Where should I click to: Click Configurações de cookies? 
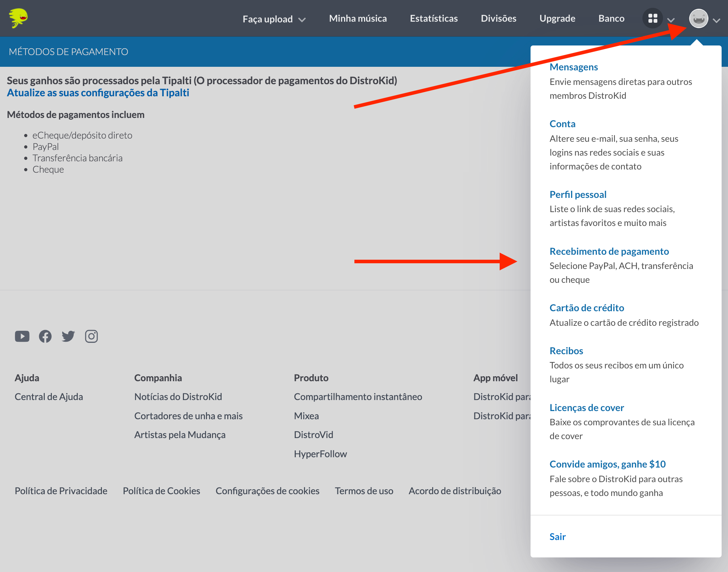pos(267,491)
